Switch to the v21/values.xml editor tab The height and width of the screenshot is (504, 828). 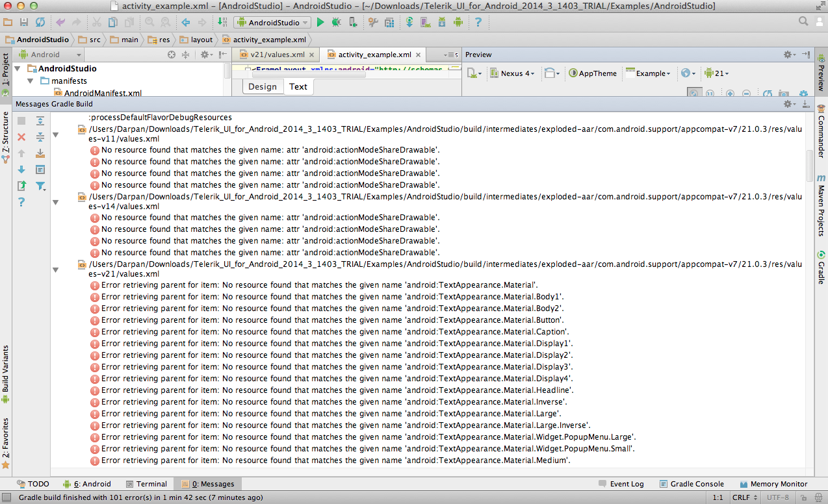pos(277,55)
